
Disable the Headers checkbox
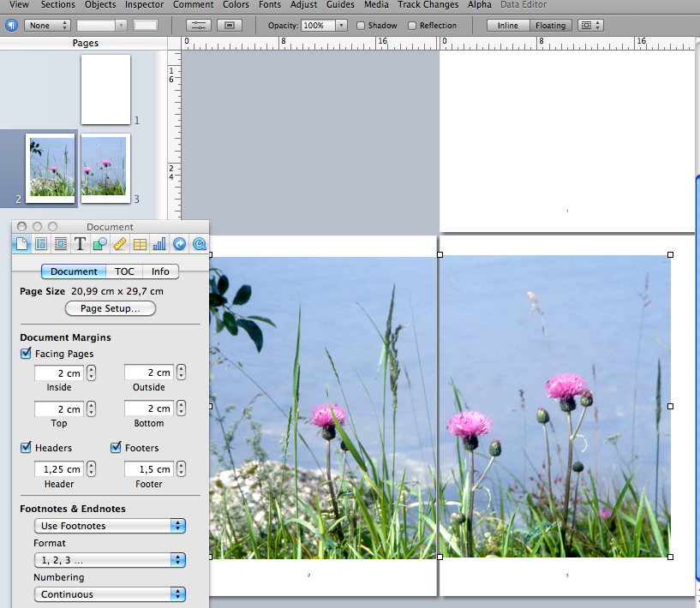tap(26, 447)
